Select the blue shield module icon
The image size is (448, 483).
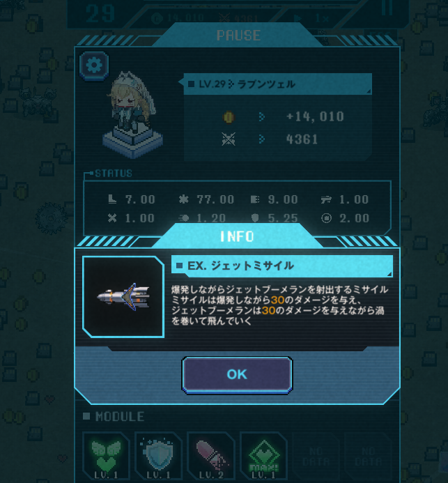[x=159, y=457]
